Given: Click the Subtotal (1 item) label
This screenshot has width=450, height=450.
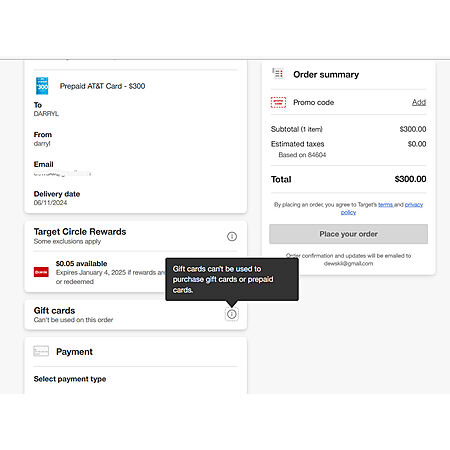Looking at the screenshot, I should tap(297, 129).
